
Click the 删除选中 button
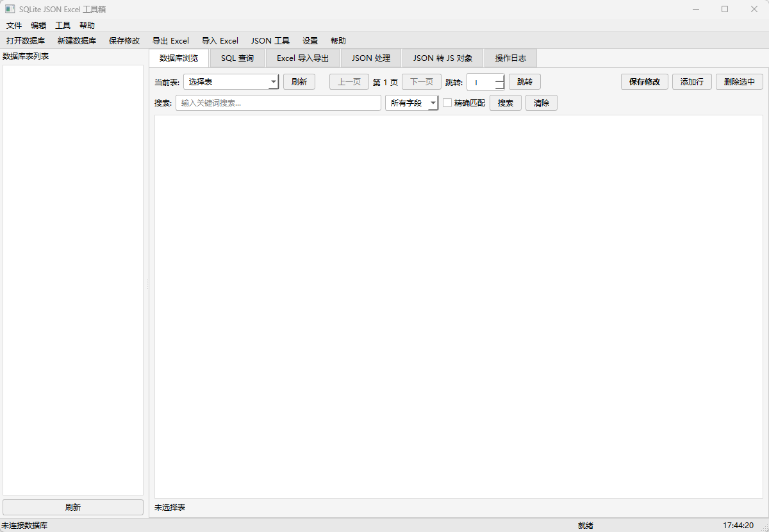point(740,82)
